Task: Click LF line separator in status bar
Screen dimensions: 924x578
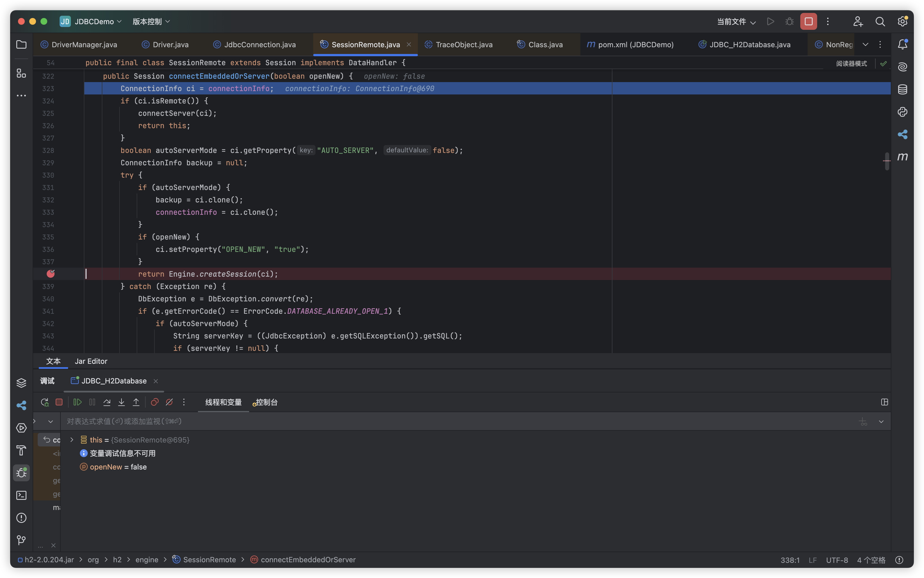Action: point(813,560)
